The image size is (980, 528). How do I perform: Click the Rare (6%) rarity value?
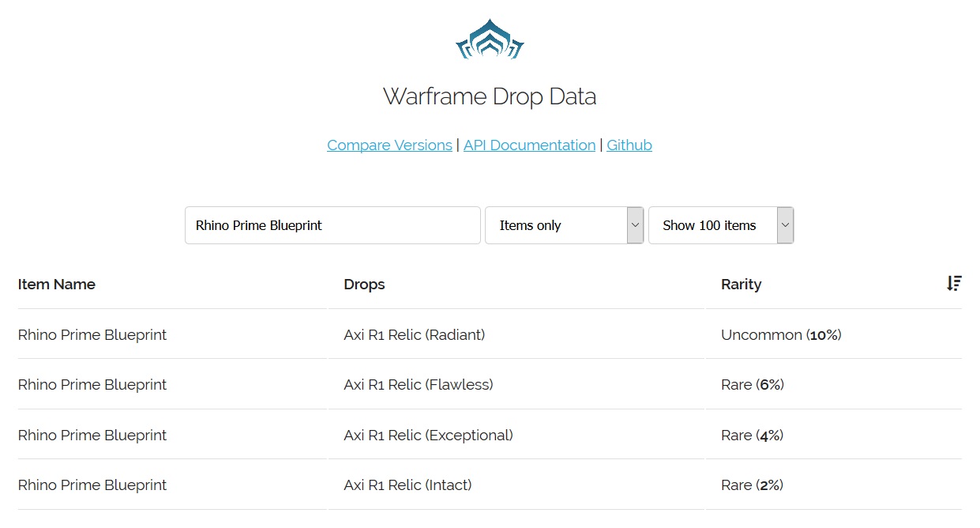point(753,385)
